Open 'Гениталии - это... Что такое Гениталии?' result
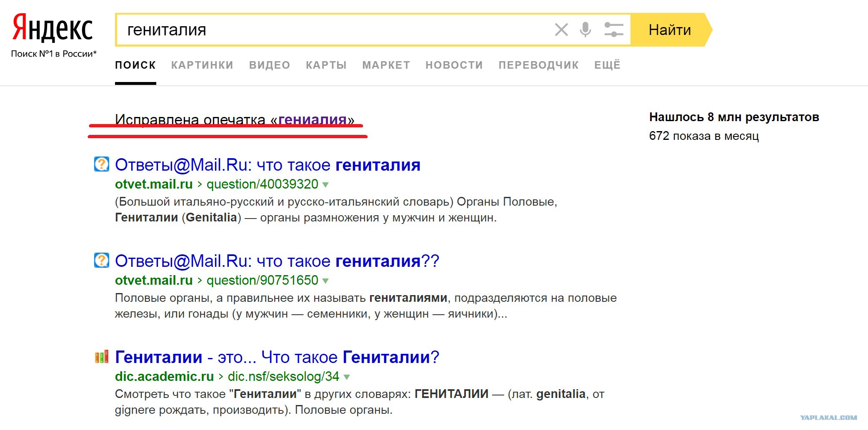Viewport: 868px width, 430px height. coord(277,358)
